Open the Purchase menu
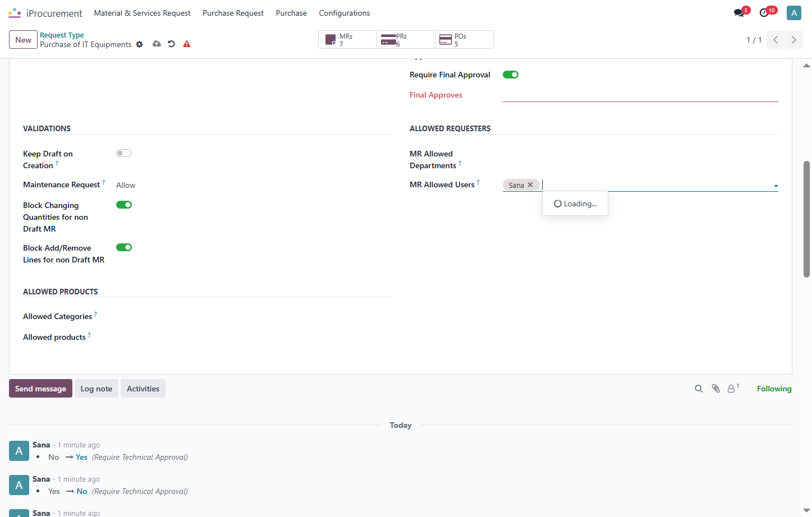The width and height of the screenshot is (812, 517). (291, 13)
